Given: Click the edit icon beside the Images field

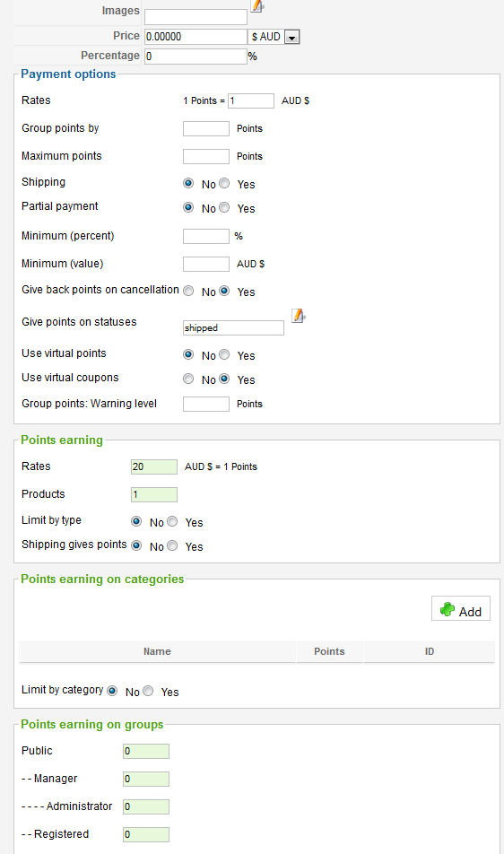Looking at the screenshot, I should [x=257, y=6].
